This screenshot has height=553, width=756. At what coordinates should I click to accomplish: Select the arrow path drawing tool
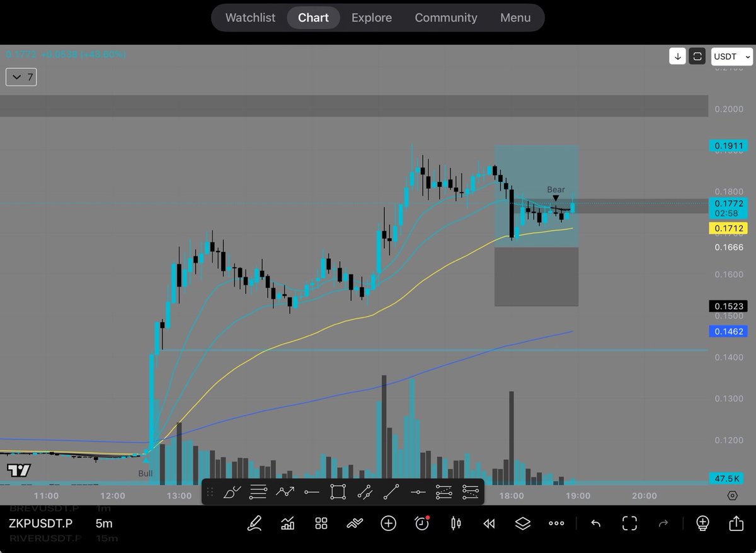[285, 491]
